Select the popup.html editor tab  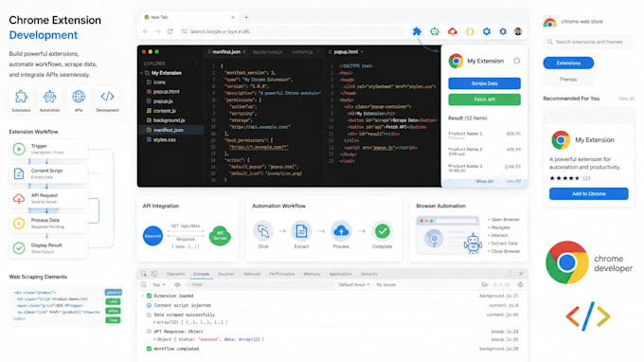coord(346,52)
